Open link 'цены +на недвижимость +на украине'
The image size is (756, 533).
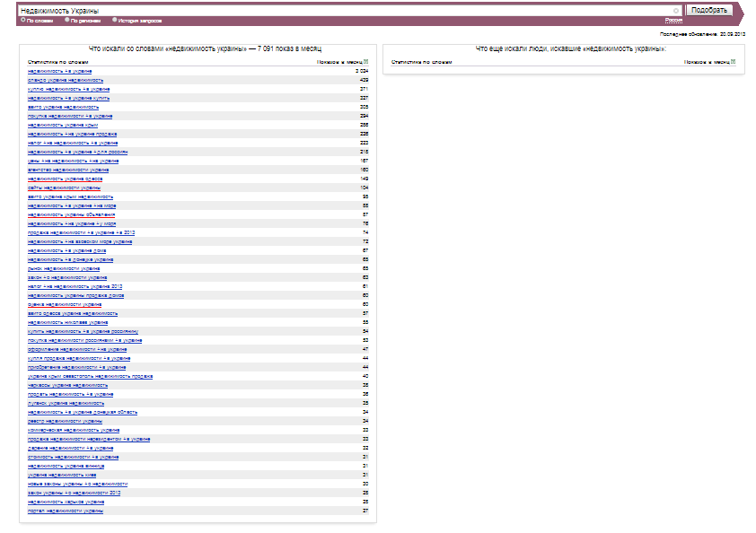tap(74, 161)
